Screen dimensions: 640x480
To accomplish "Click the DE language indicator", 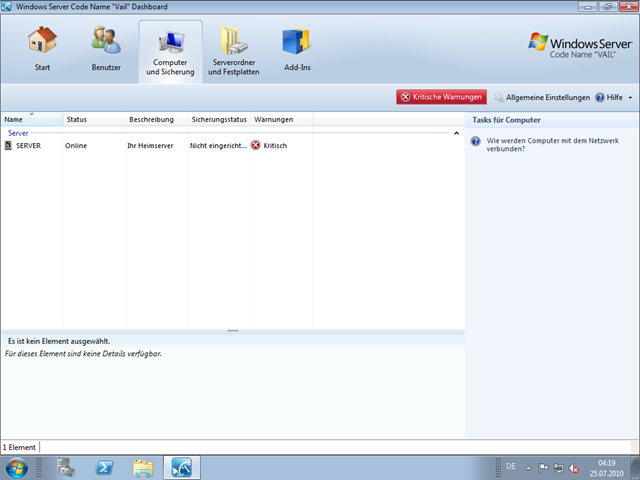I will pyautogui.click(x=511, y=466).
